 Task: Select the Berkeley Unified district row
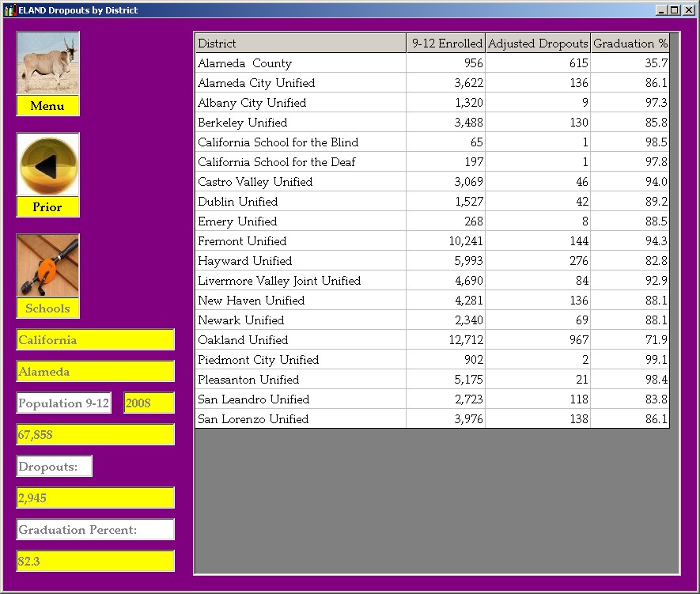(x=243, y=123)
